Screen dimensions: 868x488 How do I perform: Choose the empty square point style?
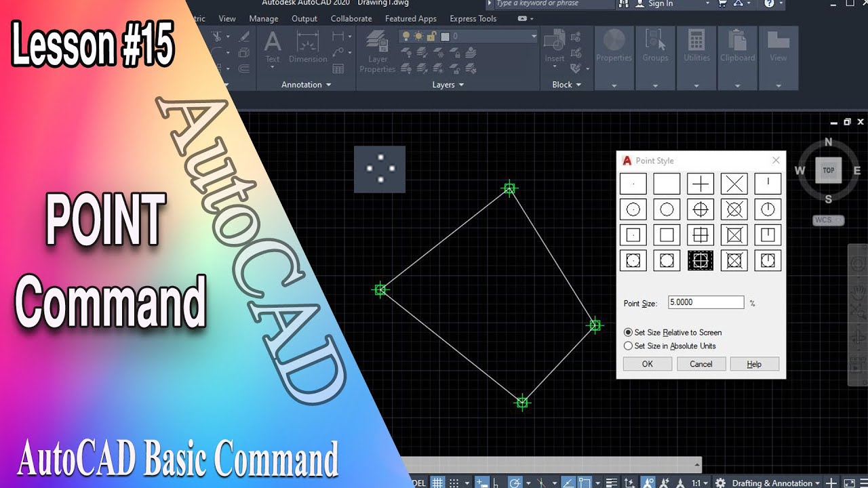pos(667,235)
